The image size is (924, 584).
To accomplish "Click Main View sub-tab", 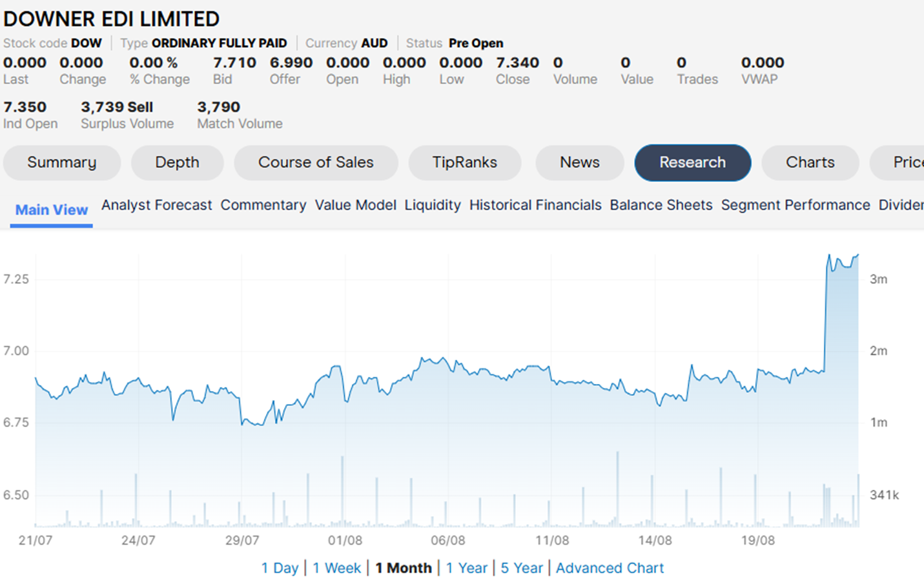I will [51, 210].
